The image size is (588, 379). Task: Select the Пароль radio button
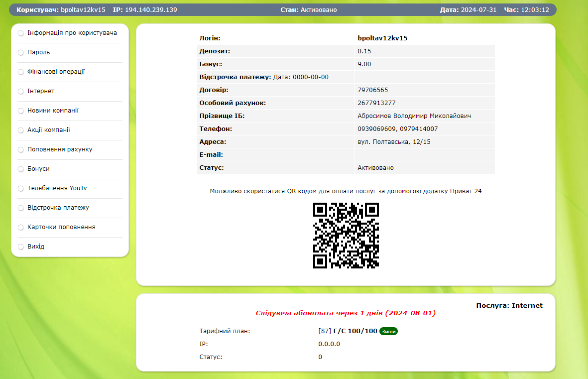tap(20, 52)
